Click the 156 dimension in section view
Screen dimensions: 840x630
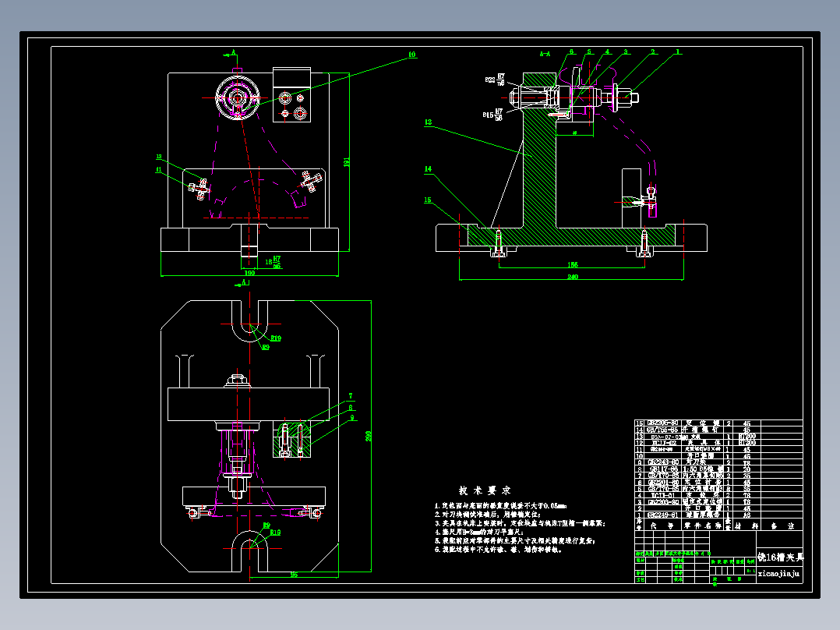(x=573, y=265)
